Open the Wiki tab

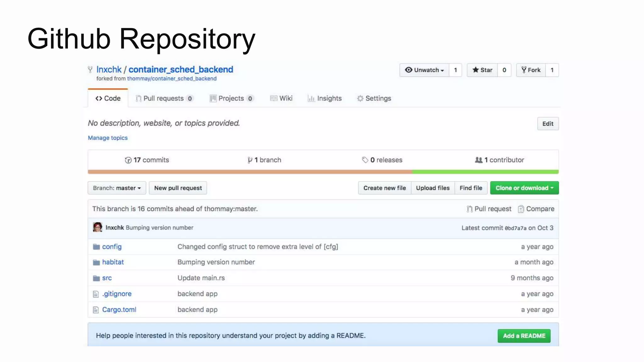click(x=281, y=98)
